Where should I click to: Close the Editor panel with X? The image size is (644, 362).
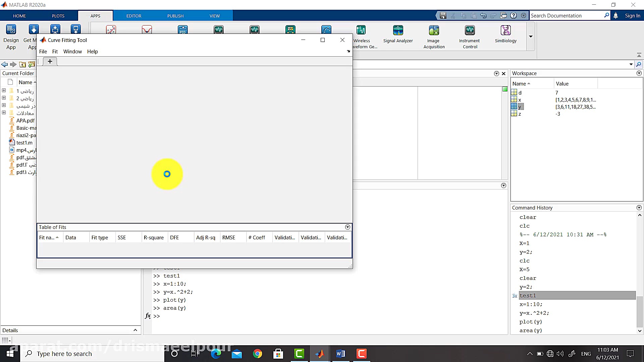[503, 73]
